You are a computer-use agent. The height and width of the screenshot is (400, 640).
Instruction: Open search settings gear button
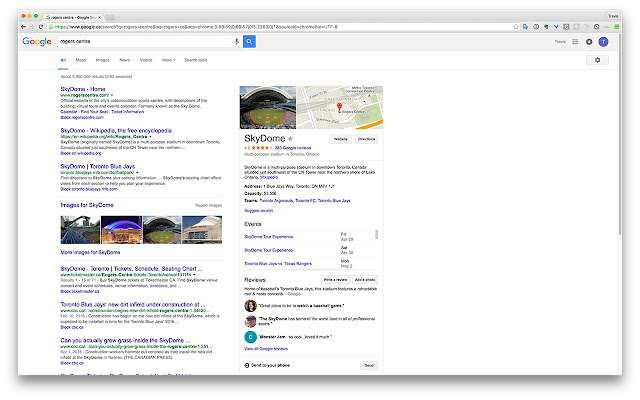pyautogui.click(x=597, y=60)
